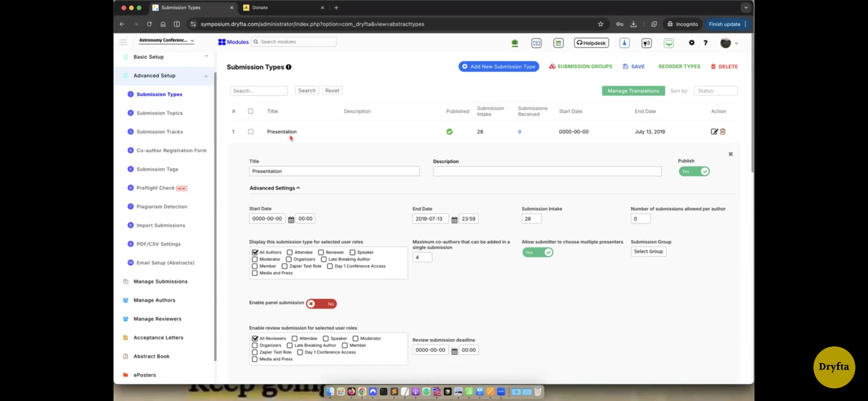Viewport: 868px width, 401px height.
Task: Click Add New Submission Type button
Action: (499, 66)
